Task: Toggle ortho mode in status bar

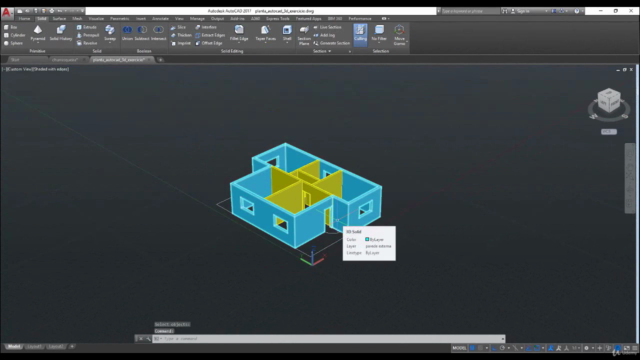Action: click(x=494, y=348)
